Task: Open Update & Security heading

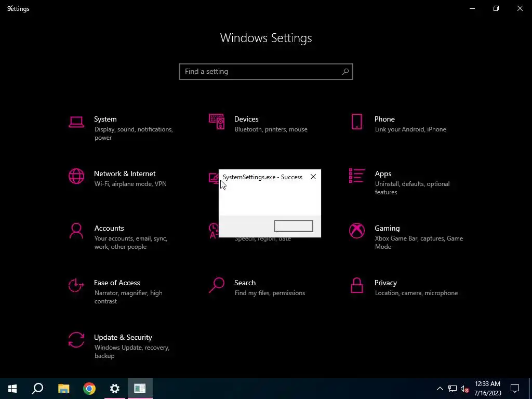Action: pos(123,337)
